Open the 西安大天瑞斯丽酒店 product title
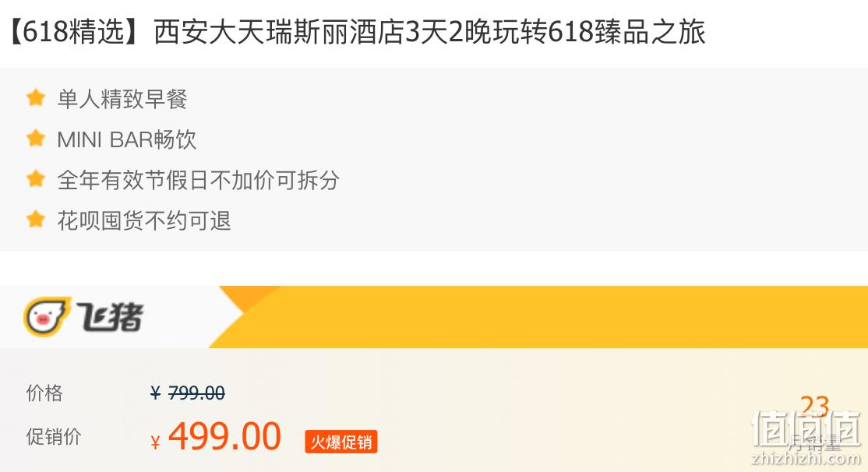This screenshot has height=472, width=868. point(356,31)
